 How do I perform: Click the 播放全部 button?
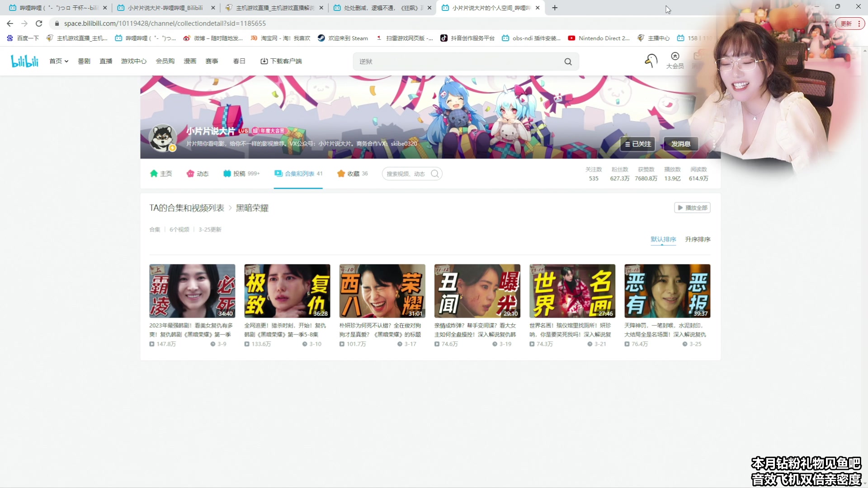coord(692,208)
